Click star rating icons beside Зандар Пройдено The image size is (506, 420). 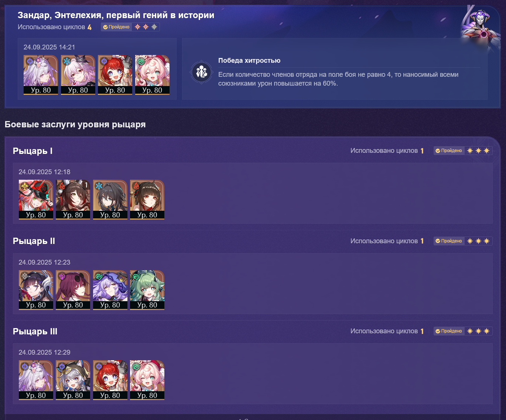(146, 27)
